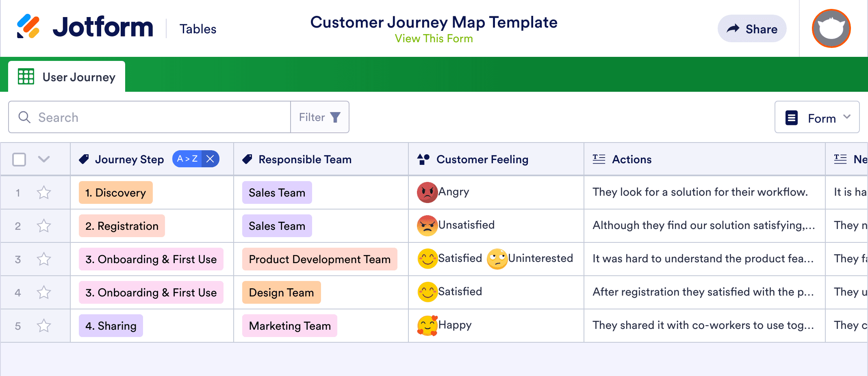This screenshot has width=868, height=376.
Task: Expand the chevron next to the header checkbox
Action: 43,159
